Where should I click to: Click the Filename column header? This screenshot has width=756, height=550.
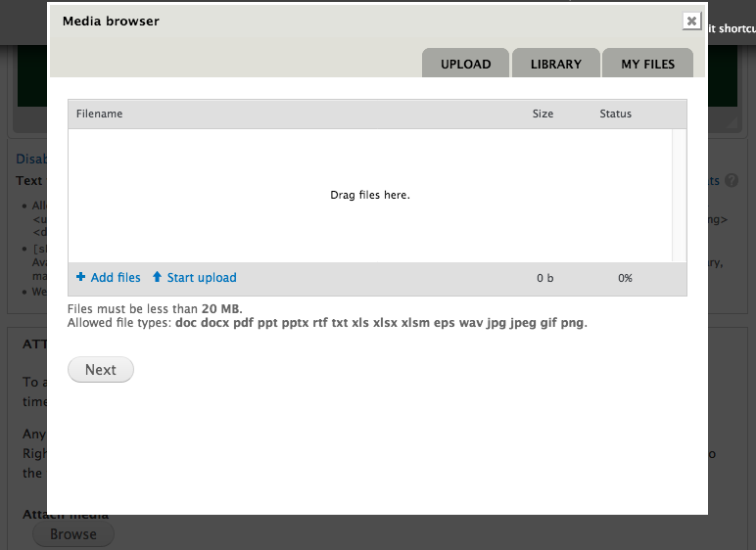(x=99, y=114)
